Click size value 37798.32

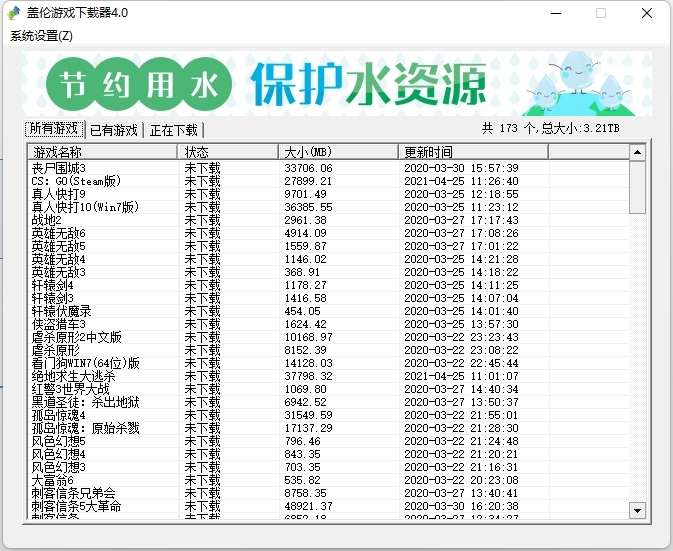click(x=308, y=376)
